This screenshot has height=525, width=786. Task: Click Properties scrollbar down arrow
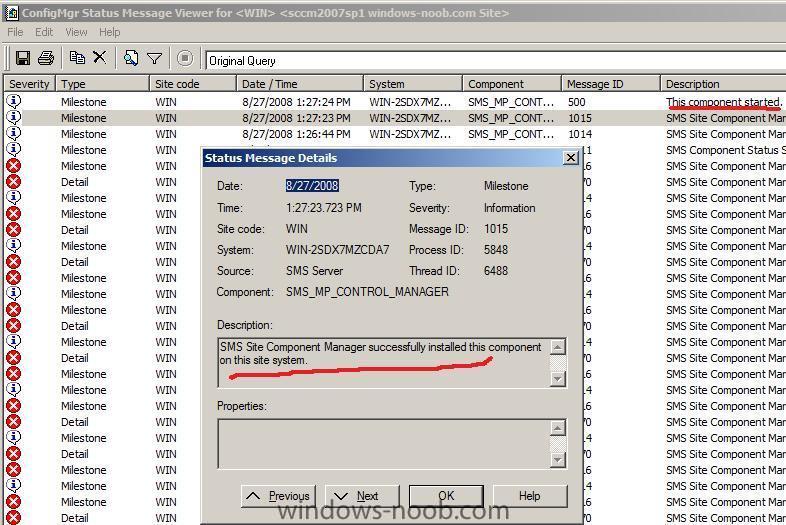tap(558, 459)
